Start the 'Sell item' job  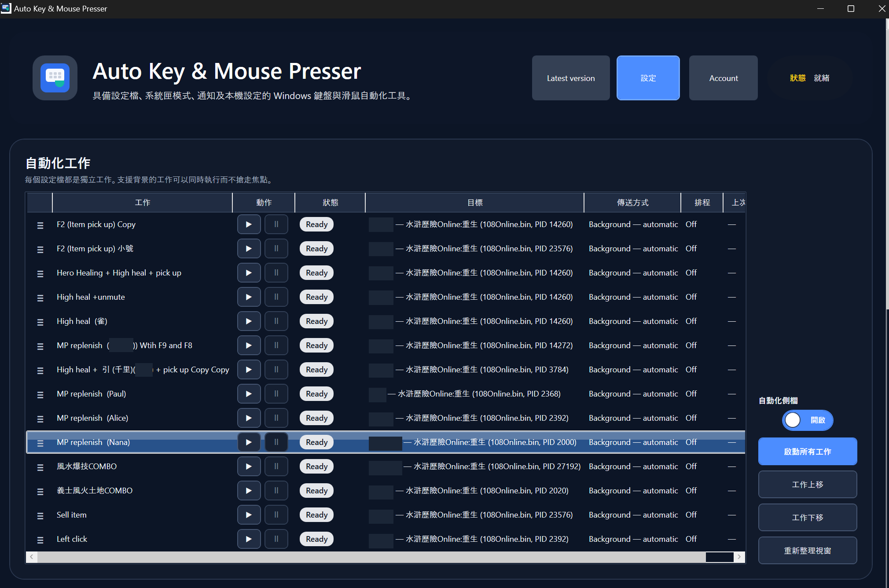tap(249, 515)
